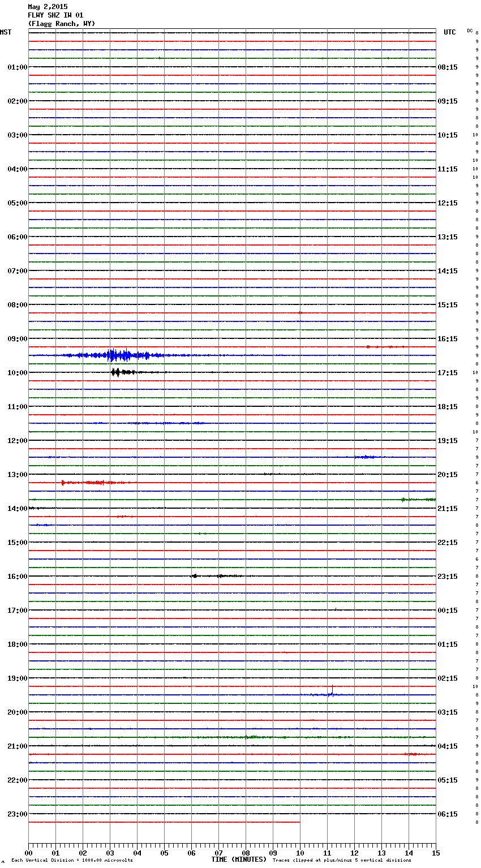Click the 10 minute axis tick label
Image resolution: width=481 pixels, height=868 pixels.
tap(300, 853)
